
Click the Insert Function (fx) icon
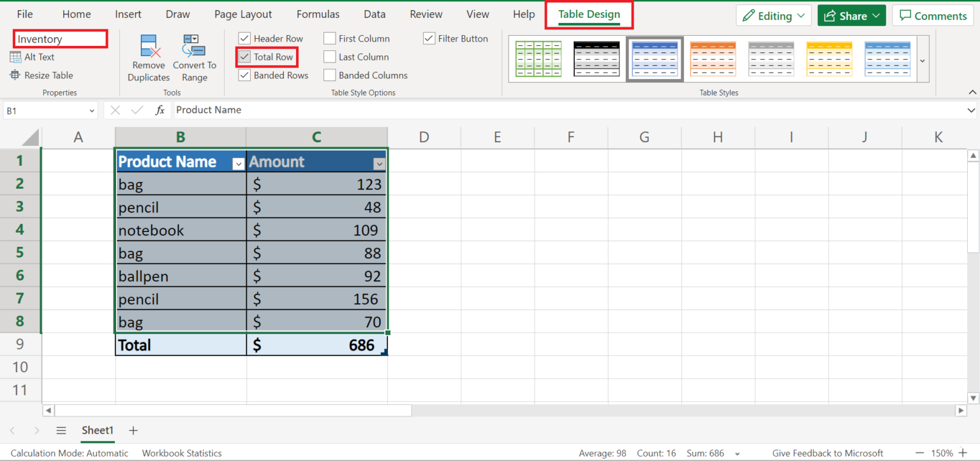click(160, 110)
